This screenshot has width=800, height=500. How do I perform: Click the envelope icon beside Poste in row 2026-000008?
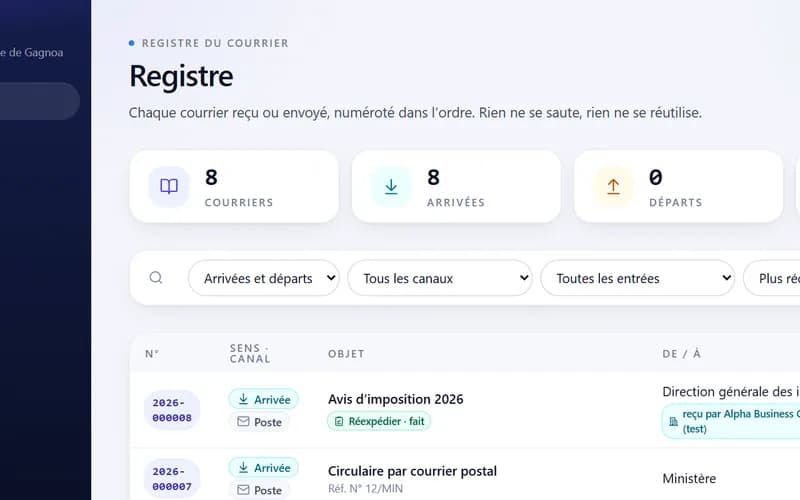pos(243,421)
